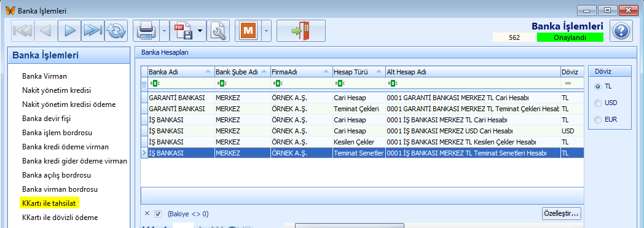The height and width of the screenshot is (228, 644).
Task: Go to first record navigation icon
Action: pos(22,31)
